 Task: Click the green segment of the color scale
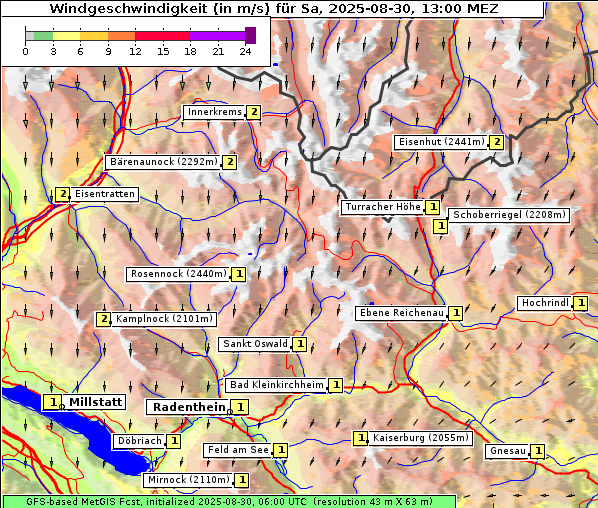[x=43, y=36]
